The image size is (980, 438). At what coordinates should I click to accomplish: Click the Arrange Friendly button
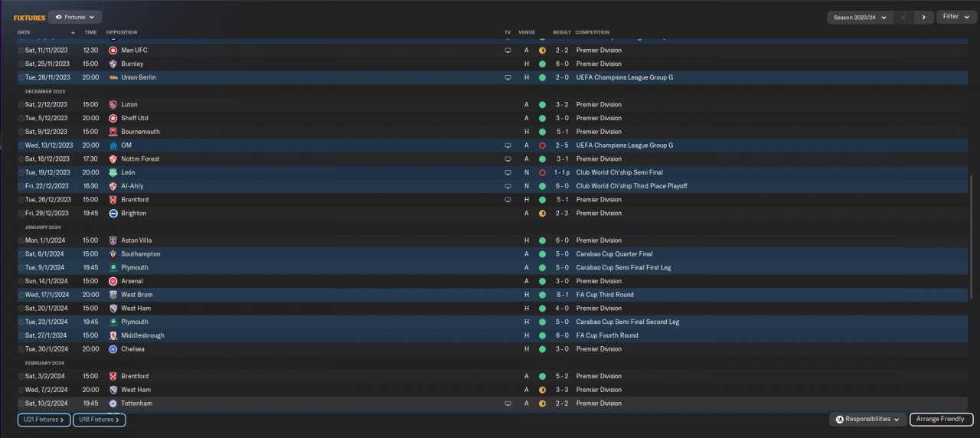942,420
